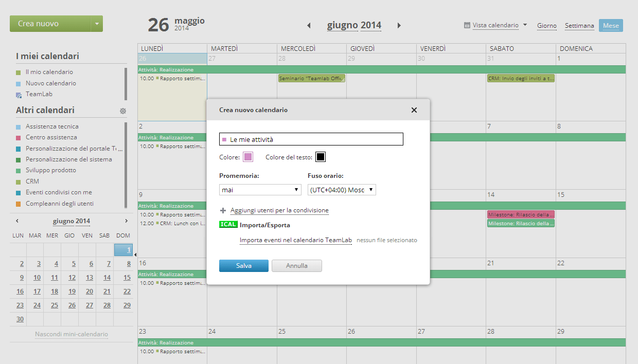Screen dimensions: 638x364
Task: Click the Vista calendario list icon
Action: (467, 25)
